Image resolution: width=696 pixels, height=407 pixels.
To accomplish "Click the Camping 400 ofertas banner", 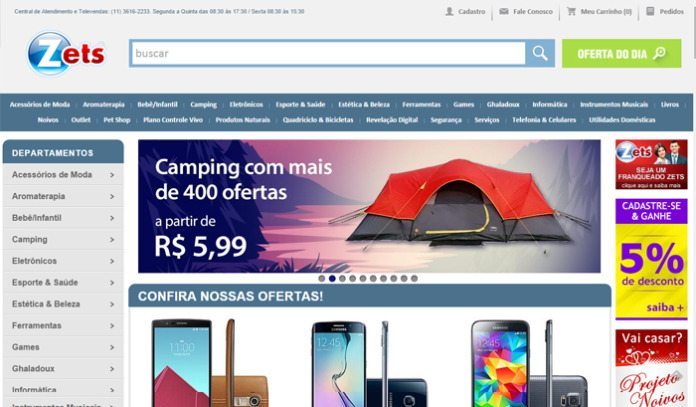I will (369, 206).
